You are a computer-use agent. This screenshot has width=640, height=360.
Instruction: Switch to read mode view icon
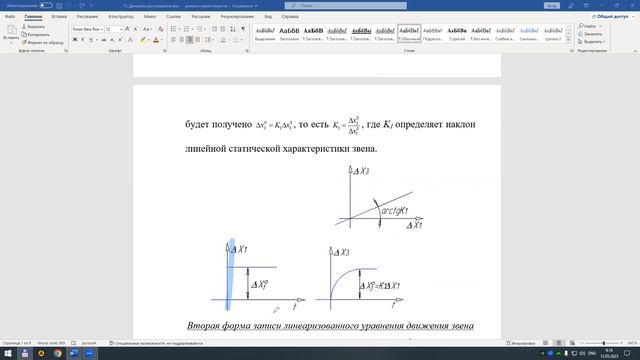[x=546, y=343]
